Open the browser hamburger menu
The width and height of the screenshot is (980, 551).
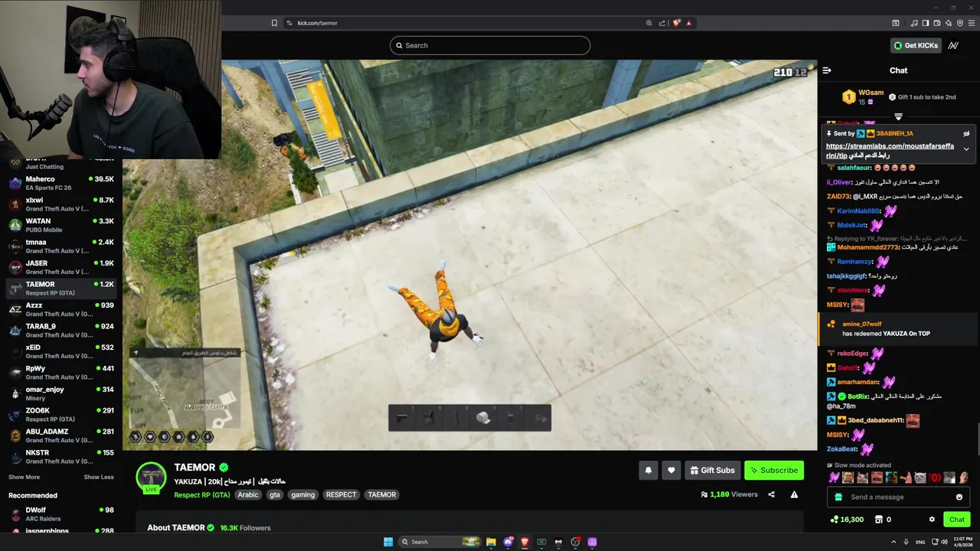point(971,23)
